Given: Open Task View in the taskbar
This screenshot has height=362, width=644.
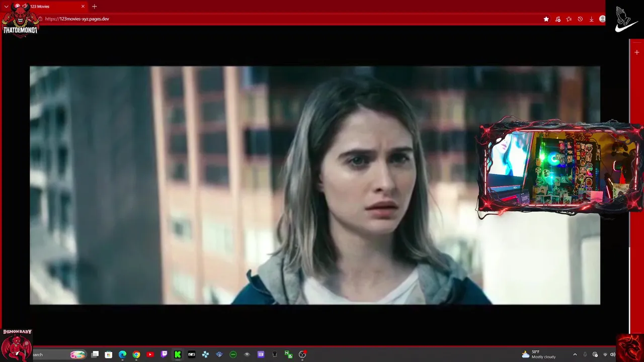Looking at the screenshot, I should (x=95, y=354).
